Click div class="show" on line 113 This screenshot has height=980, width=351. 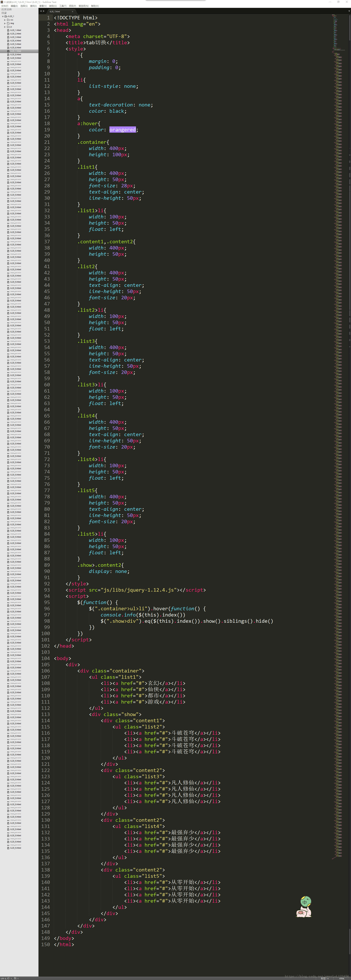coord(115,714)
